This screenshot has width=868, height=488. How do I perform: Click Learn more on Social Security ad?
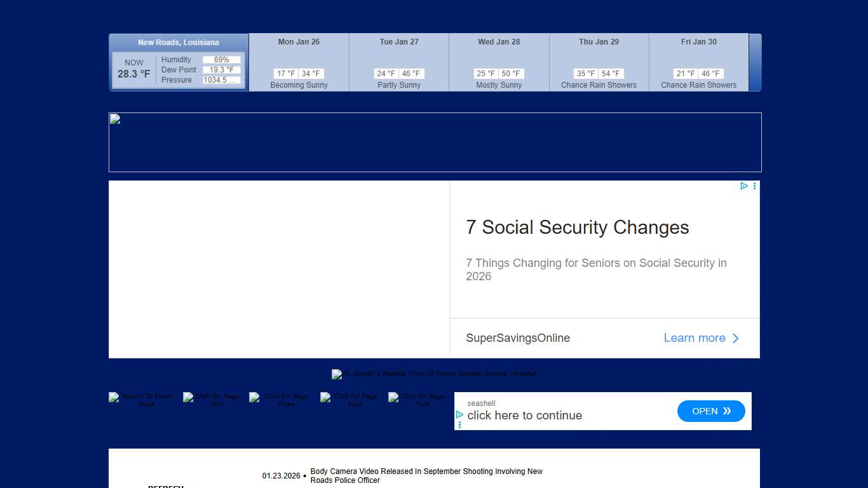(701, 338)
